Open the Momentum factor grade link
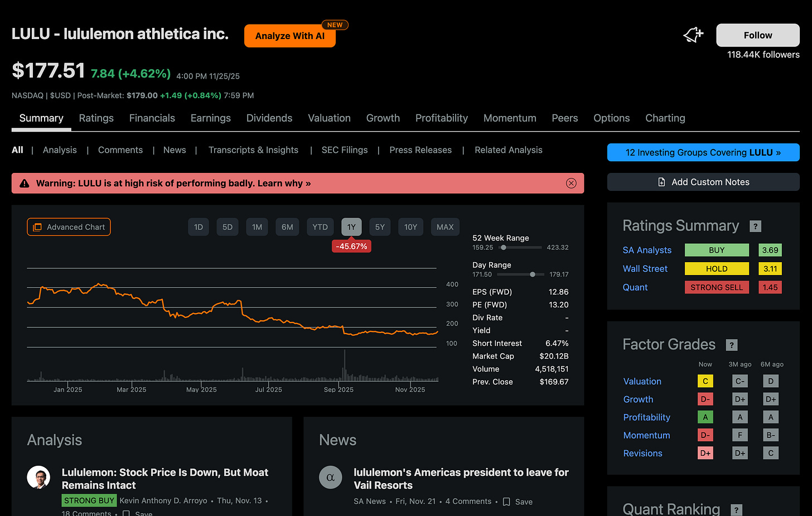The image size is (812, 516). point(647,435)
